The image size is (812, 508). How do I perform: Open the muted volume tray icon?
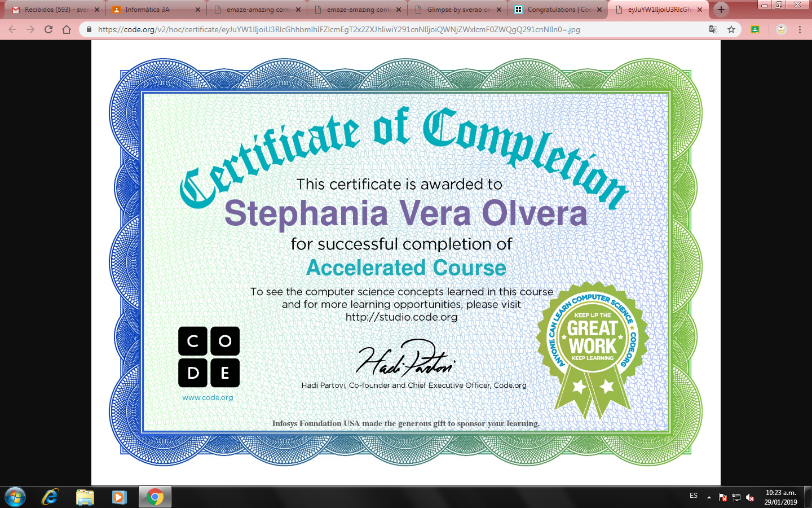click(750, 497)
